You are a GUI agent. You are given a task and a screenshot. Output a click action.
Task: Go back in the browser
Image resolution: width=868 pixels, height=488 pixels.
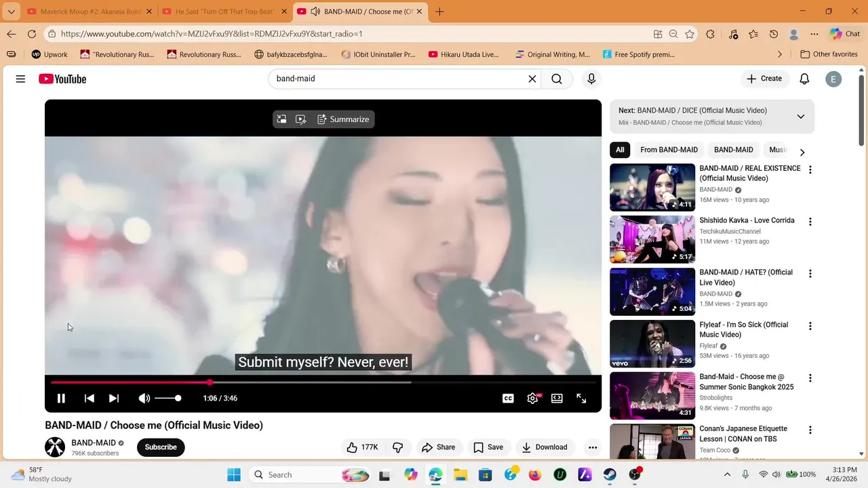click(12, 34)
